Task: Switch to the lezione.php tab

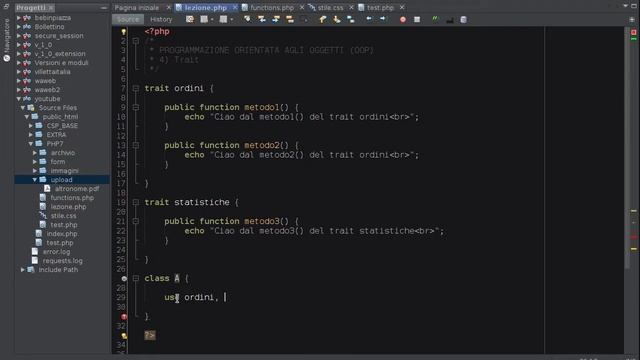Action: pyautogui.click(x=205, y=7)
